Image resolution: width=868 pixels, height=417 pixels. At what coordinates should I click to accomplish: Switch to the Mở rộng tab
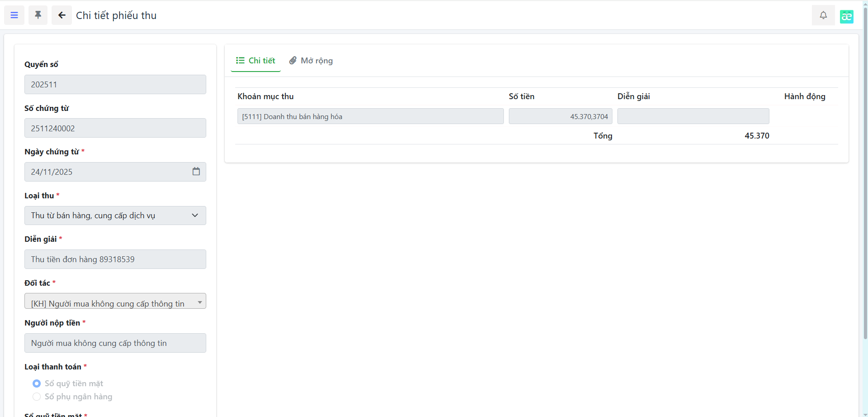click(316, 61)
